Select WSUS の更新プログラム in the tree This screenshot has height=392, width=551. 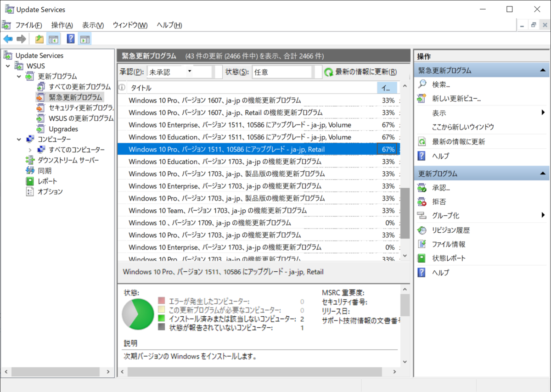[81, 118]
